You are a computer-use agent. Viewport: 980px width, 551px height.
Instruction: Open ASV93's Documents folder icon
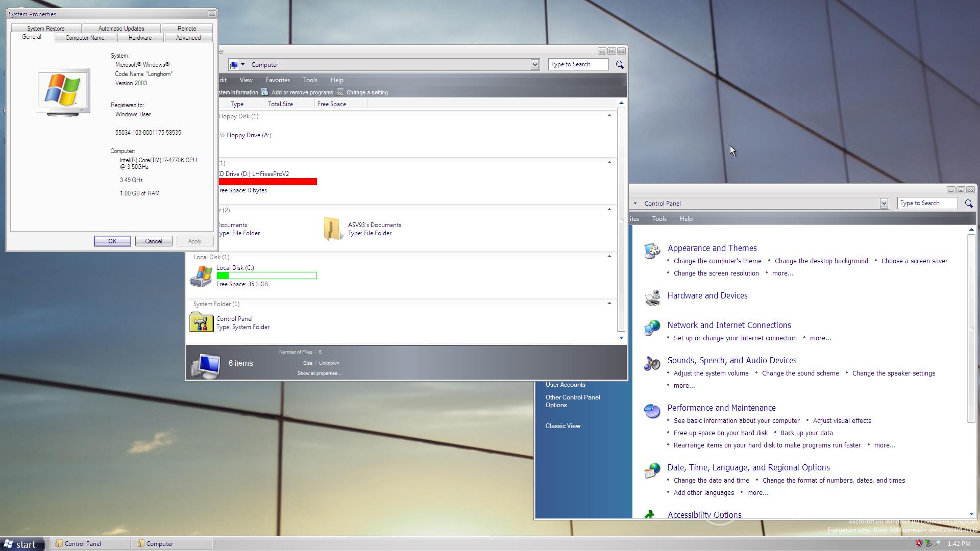coord(332,229)
